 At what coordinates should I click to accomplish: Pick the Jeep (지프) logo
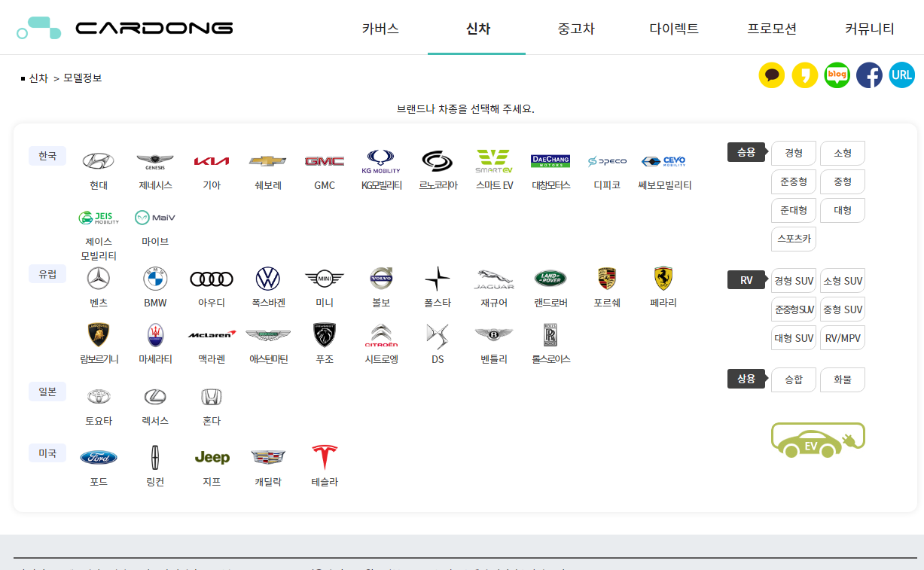click(212, 457)
